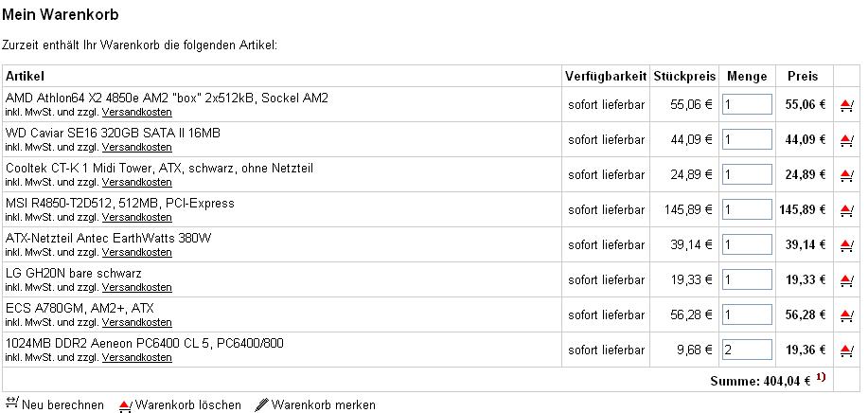The image size is (868, 413).
Task: Remove LG GH20N drive from cart
Action: pos(846,280)
